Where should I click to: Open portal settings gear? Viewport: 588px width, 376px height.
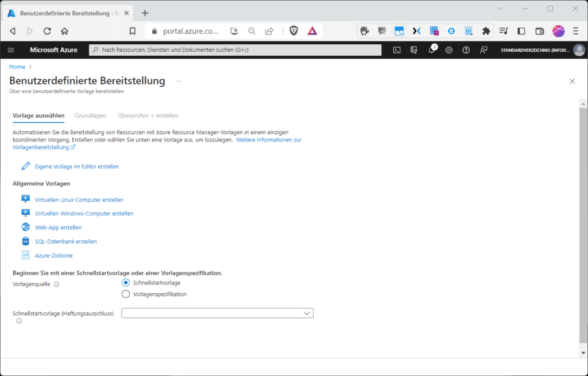click(449, 50)
